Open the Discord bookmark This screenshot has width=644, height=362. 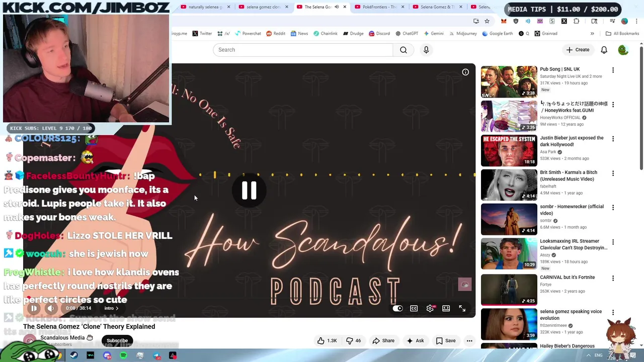pyautogui.click(x=379, y=34)
